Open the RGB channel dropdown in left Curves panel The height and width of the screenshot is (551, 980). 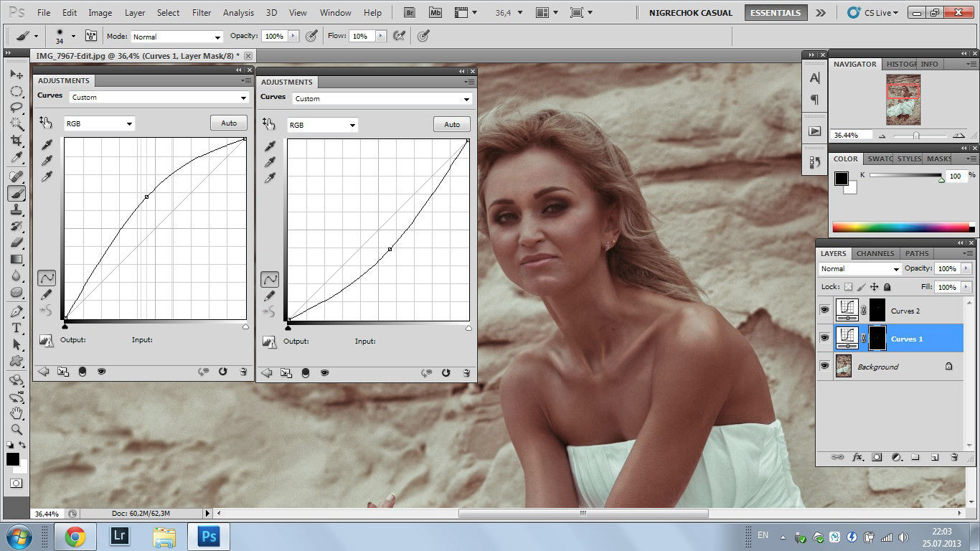tap(99, 124)
